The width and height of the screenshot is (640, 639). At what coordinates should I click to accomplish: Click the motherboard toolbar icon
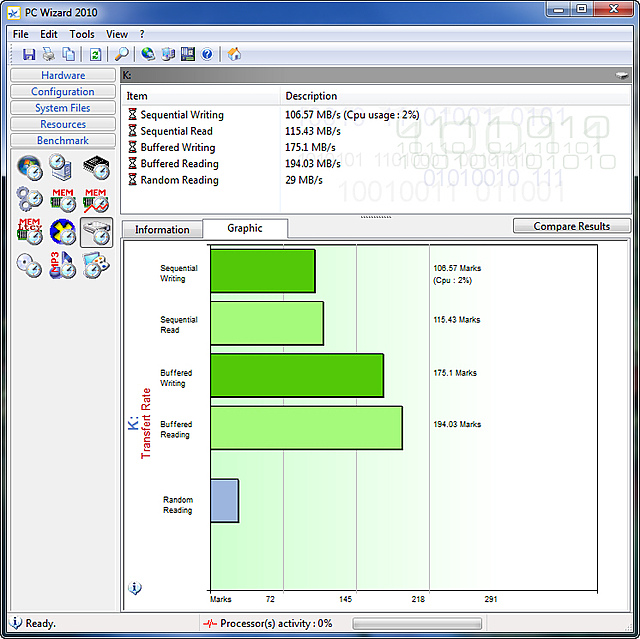pos(188,54)
